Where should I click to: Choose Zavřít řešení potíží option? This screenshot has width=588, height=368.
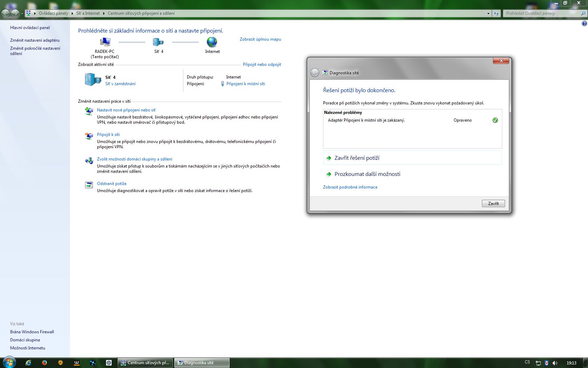click(412, 158)
